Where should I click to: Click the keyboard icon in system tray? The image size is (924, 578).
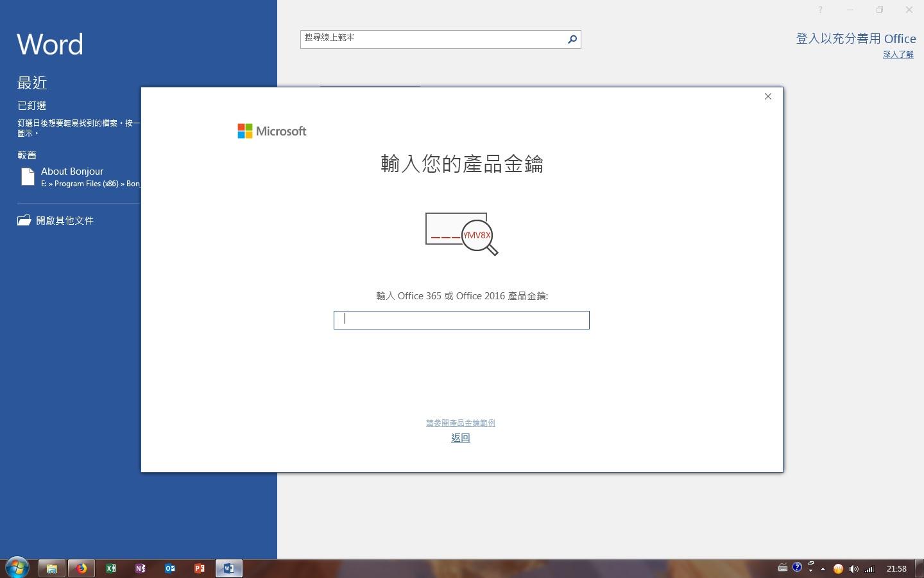783,568
